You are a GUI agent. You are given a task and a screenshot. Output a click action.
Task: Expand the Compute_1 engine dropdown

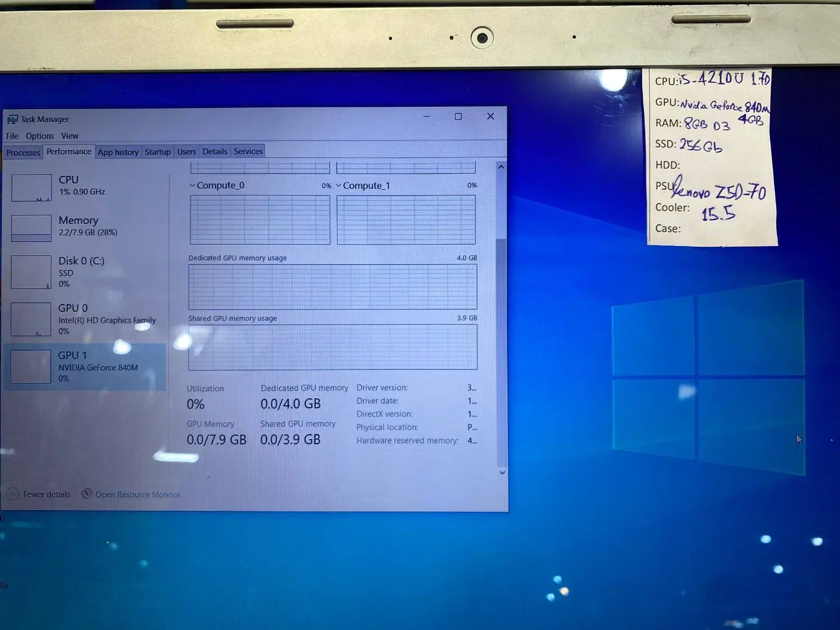pos(339,185)
